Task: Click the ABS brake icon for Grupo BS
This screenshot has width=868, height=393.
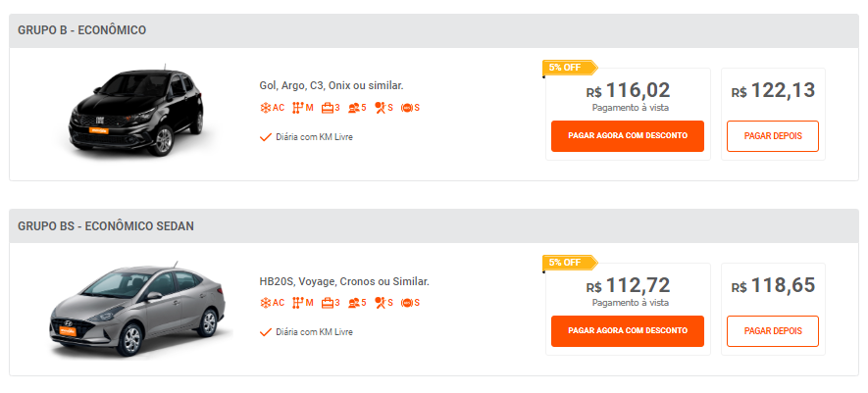Action: 406,303
